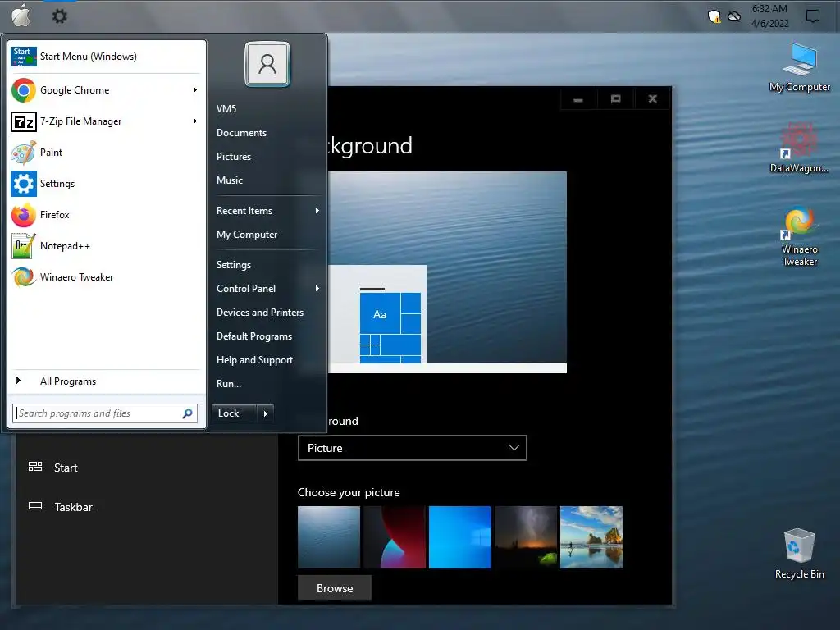Open My Computer desktop icon
This screenshot has height=630, width=840.
coord(799,68)
